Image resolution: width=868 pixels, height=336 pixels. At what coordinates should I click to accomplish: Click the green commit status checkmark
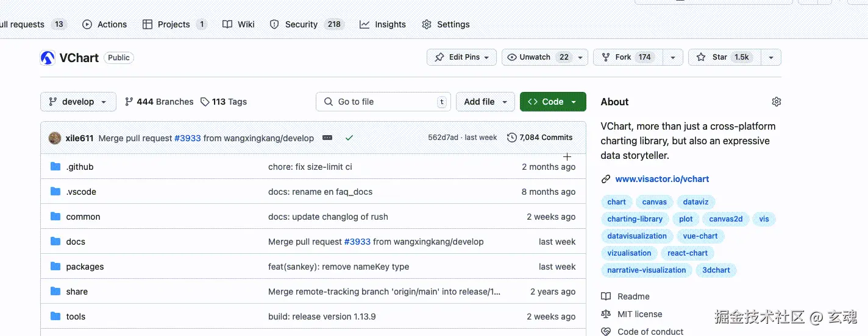[349, 138]
